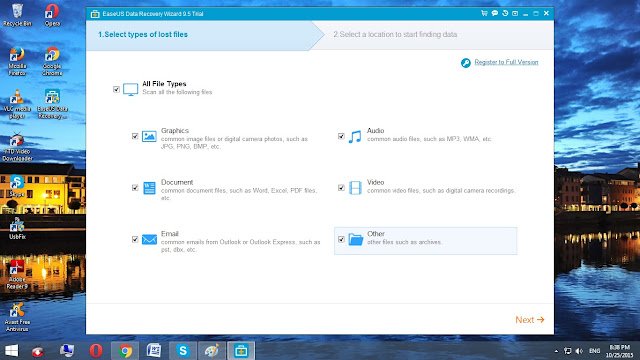Toggle the All File Types checkbox
The height and width of the screenshot is (360, 640).
click(116, 89)
